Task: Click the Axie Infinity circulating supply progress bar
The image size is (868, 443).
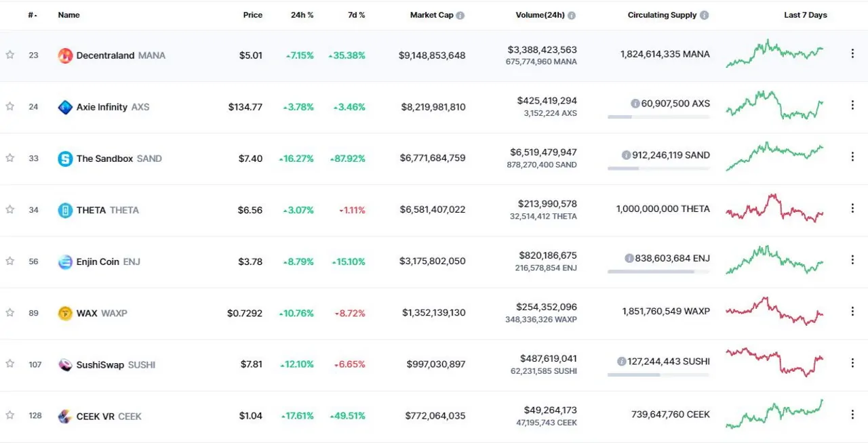Action: coord(658,117)
